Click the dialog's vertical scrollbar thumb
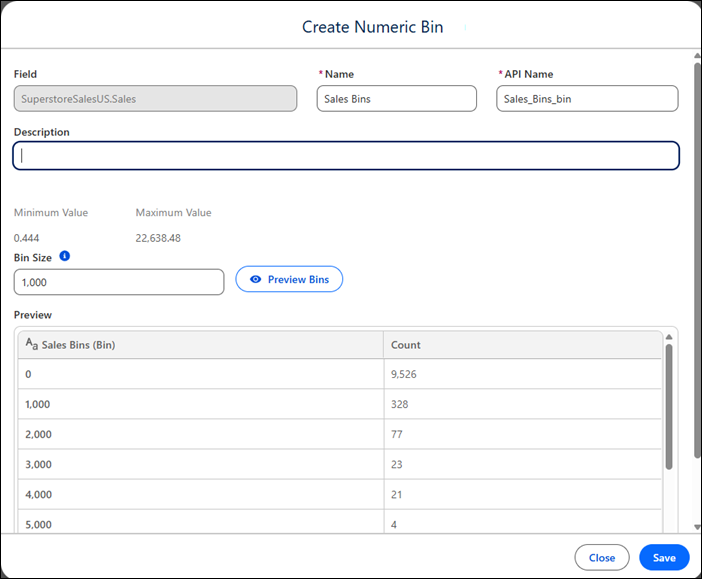The height and width of the screenshot is (579, 702). (697, 260)
